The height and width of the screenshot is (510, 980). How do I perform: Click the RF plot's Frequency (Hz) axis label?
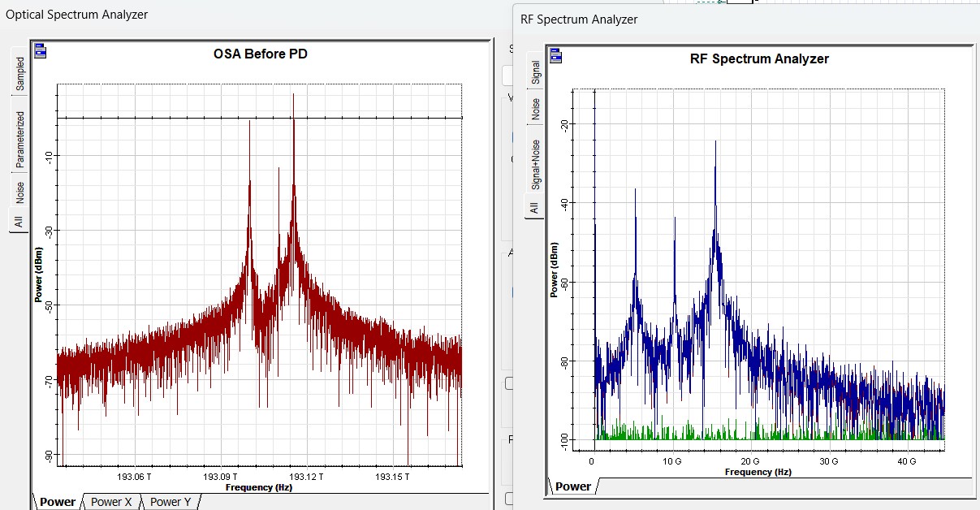point(758,472)
